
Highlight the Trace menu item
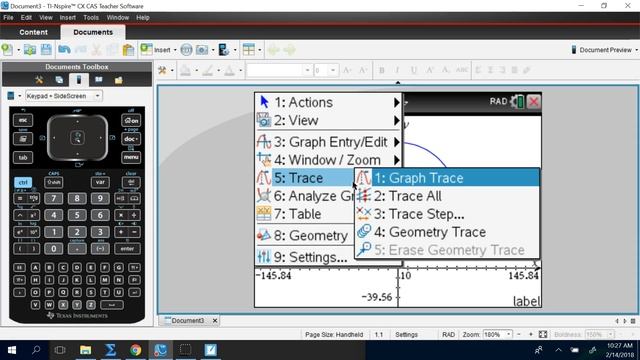tap(305, 178)
